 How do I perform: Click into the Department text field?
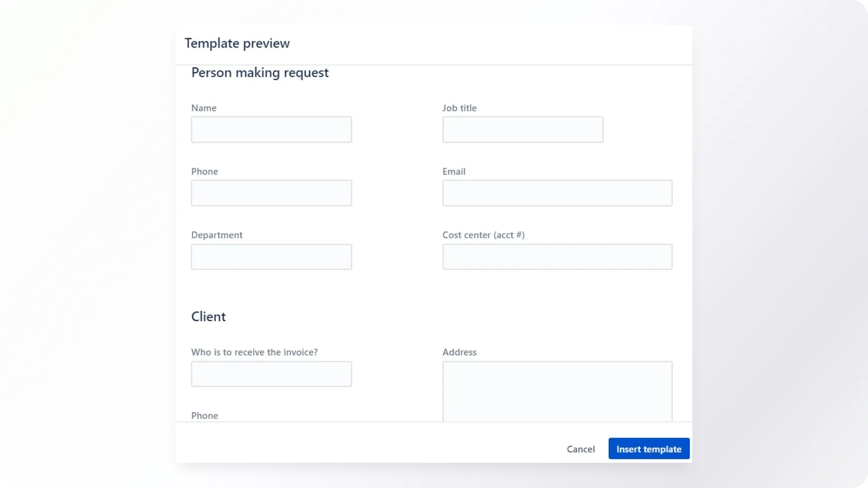click(271, 257)
